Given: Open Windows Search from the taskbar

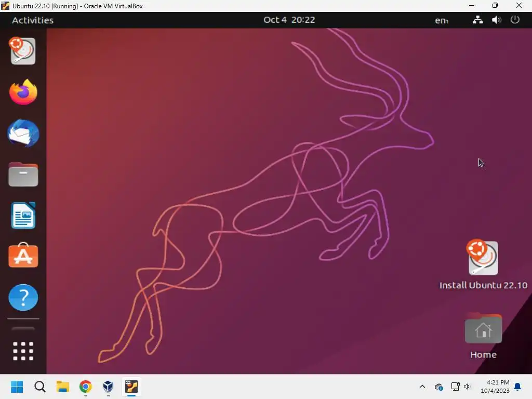Looking at the screenshot, I should 39,387.
